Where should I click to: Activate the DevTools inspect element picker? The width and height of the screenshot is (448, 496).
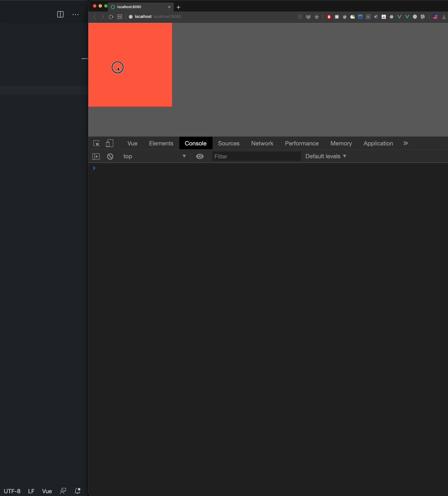click(96, 143)
